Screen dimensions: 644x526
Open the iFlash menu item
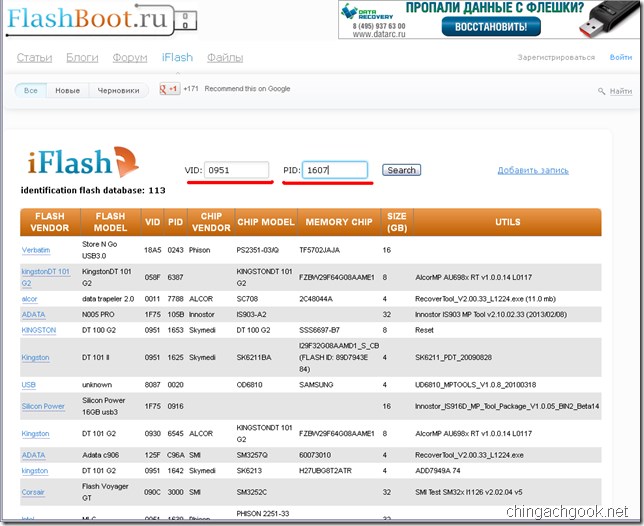177,57
